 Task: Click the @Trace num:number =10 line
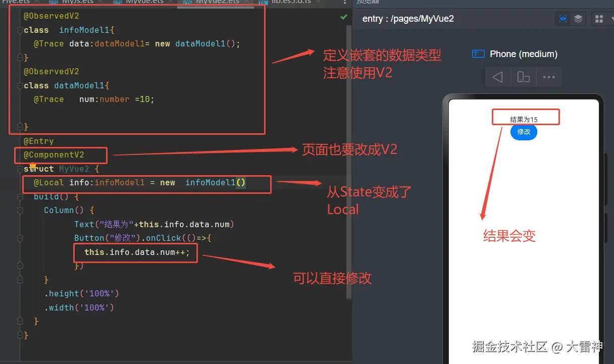[x=94, y=99]
